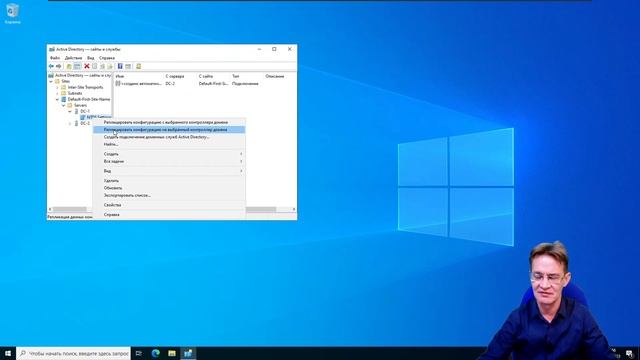
Task: Select Экспортировать список... in context menu
Action: click(x=169, y=195)
